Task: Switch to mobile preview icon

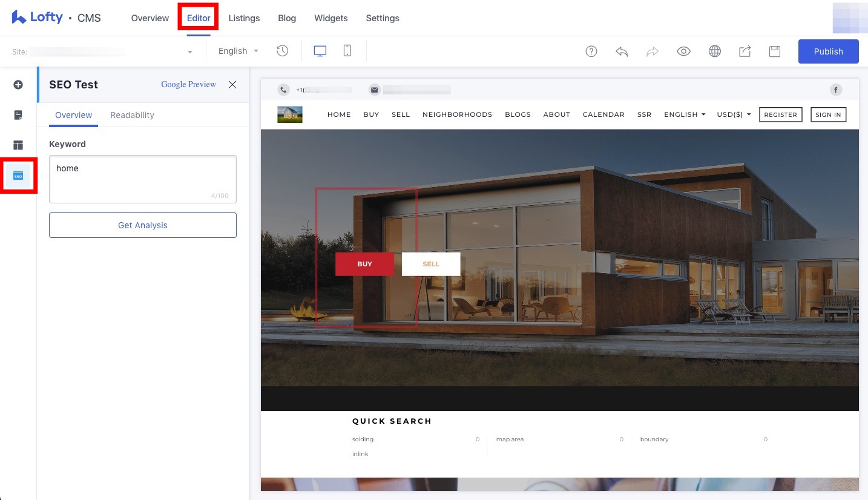Action: click(347, 51)
